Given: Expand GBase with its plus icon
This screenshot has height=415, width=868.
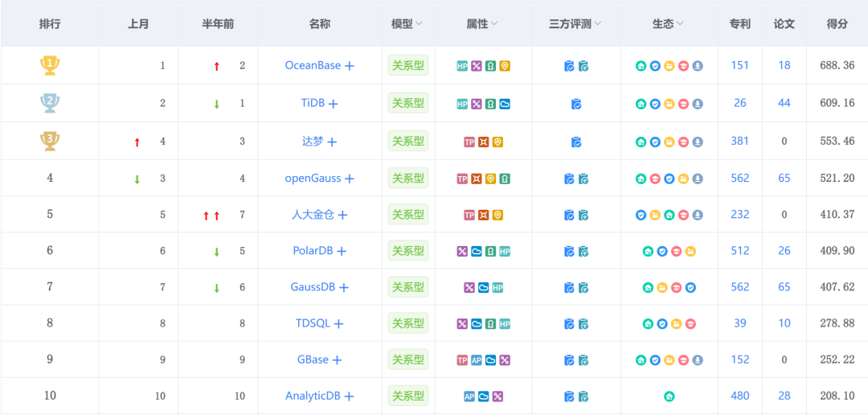Looking at the screenshot, I should point(337,360).
